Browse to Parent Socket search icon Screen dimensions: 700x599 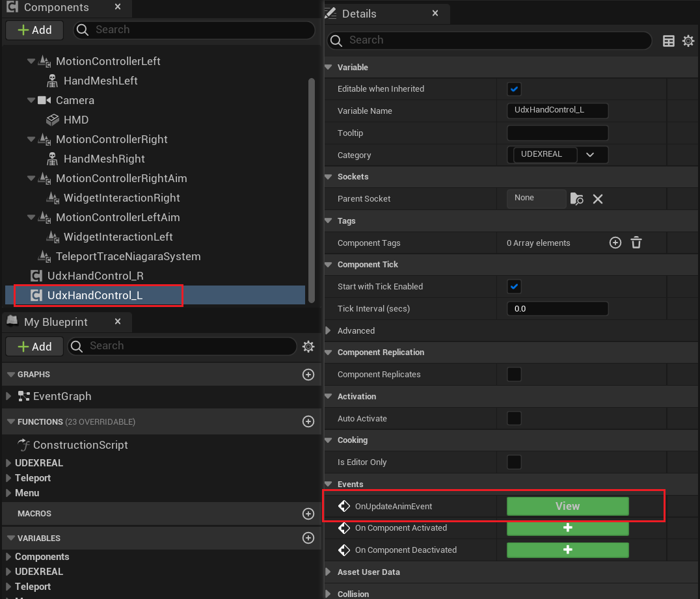coord(577,199)
